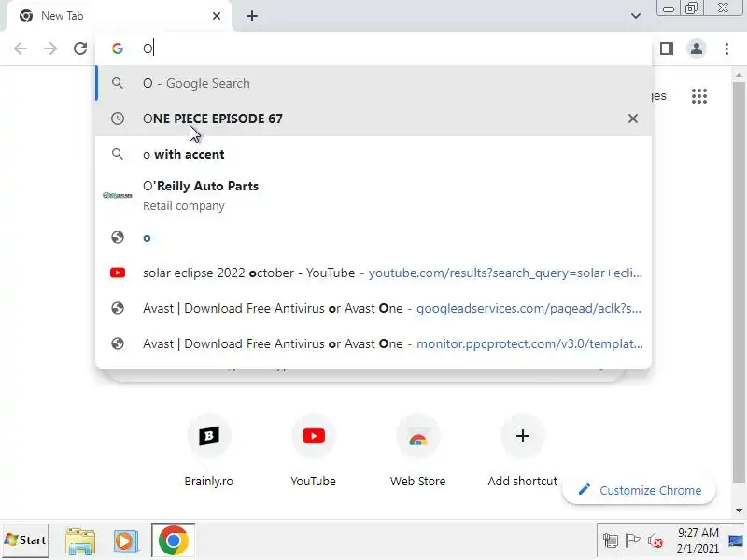Remove the ONE PIECE EPISODE 67 suggestion
Screen dimensions: 747x560
(633, 119)
